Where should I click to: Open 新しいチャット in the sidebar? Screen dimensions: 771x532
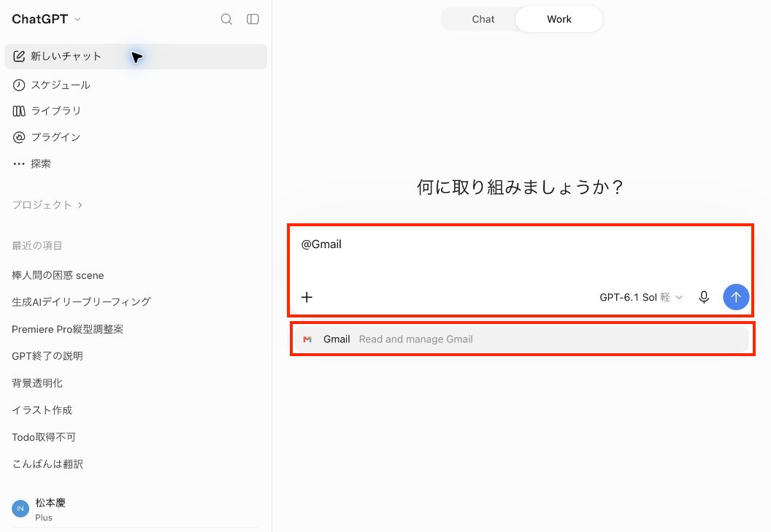(136, 56)
